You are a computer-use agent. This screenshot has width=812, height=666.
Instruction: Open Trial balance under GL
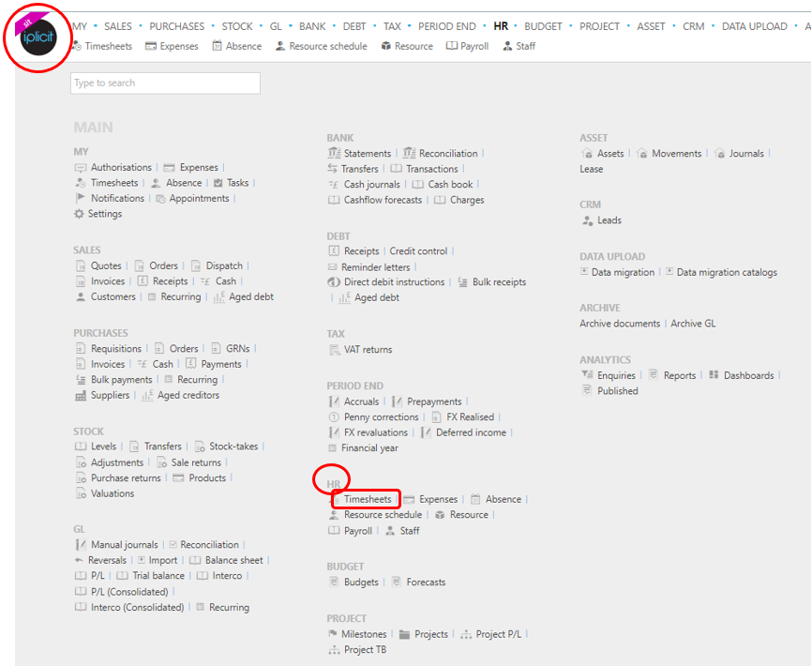158,576
